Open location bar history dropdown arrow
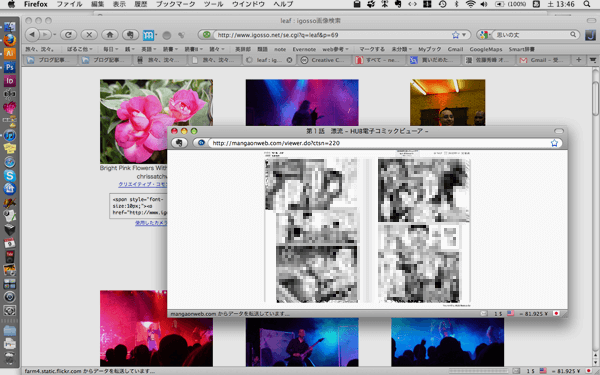The image size is (600, 375). coord(464,35)
